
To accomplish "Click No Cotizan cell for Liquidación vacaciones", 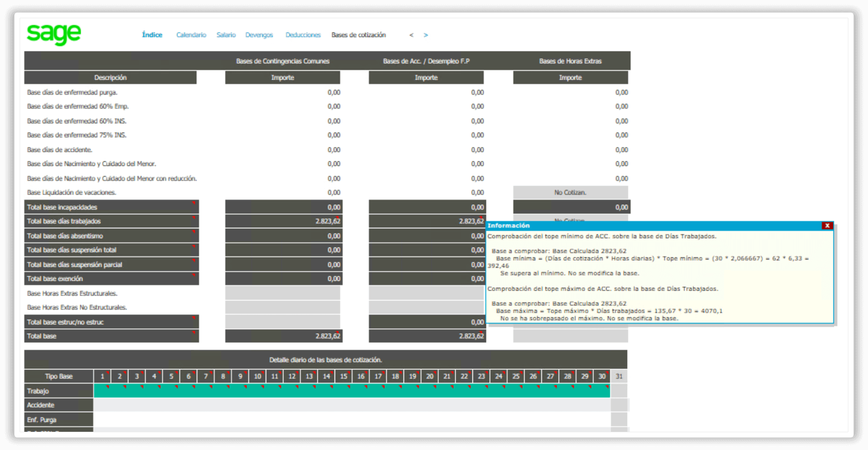I will click(x=570, y=193).
